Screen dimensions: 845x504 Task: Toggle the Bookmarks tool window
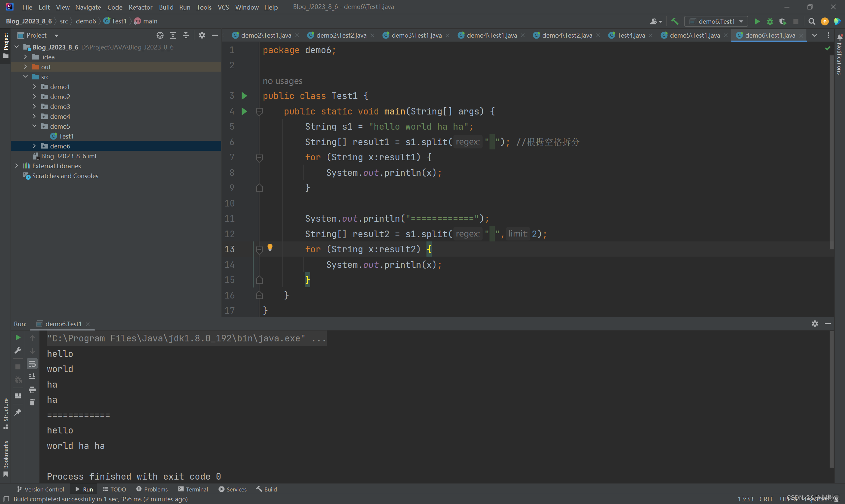click(5, 458)
